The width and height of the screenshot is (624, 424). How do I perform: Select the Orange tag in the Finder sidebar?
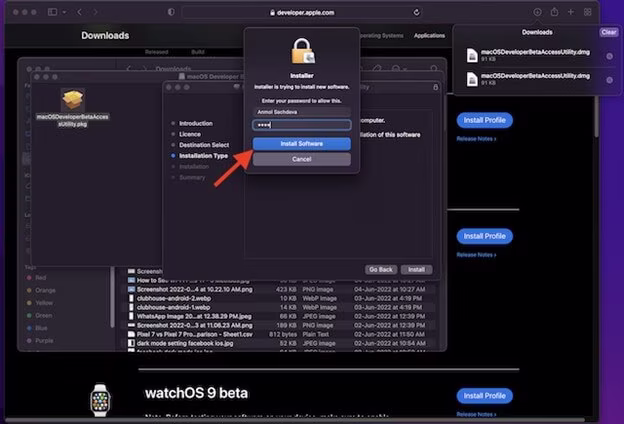pos(41,290)
